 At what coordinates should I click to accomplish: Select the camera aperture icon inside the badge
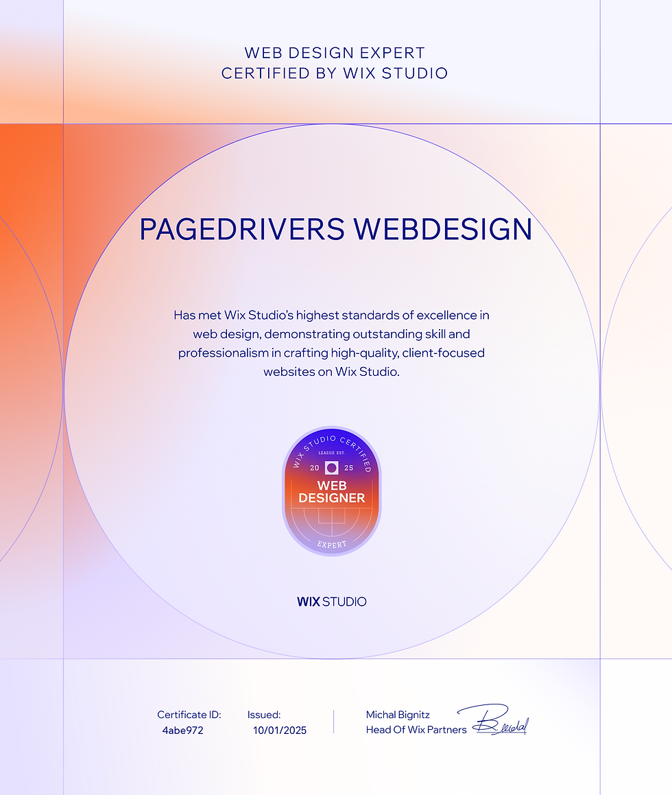[x=331, y=467]
